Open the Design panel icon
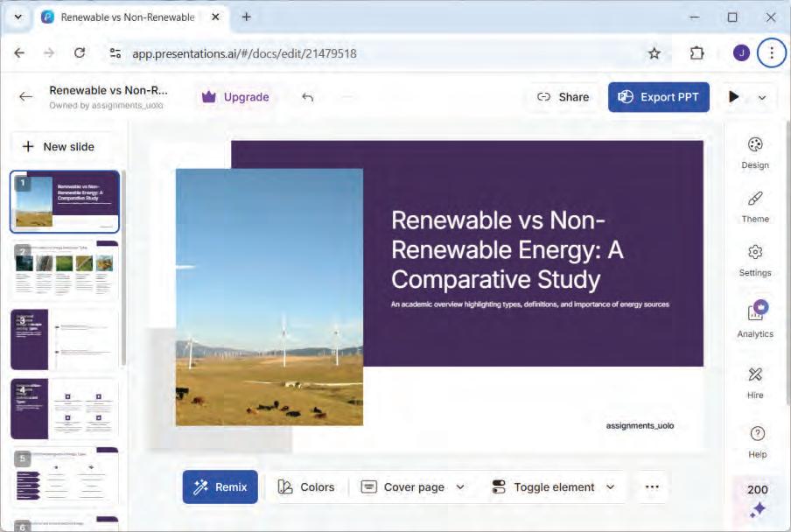791x532 pixels. click(x=754, y=145)
